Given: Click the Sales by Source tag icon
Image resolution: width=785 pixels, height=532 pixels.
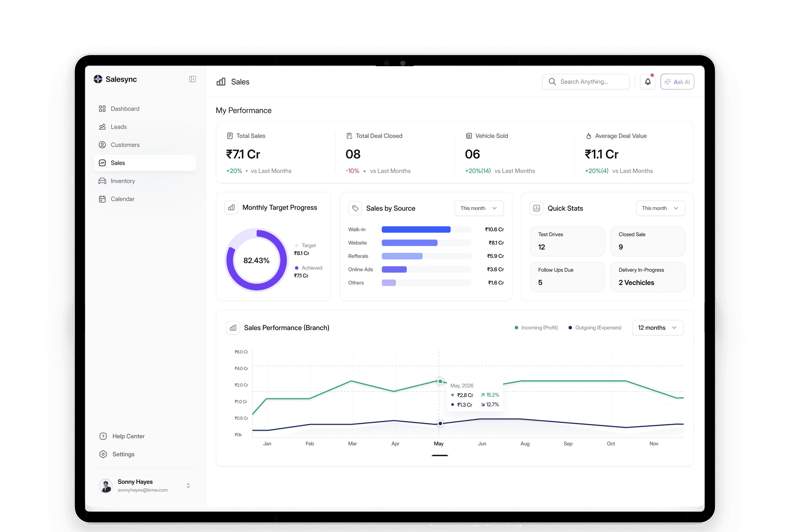Looking at the screenshot, I should (355, 208).
